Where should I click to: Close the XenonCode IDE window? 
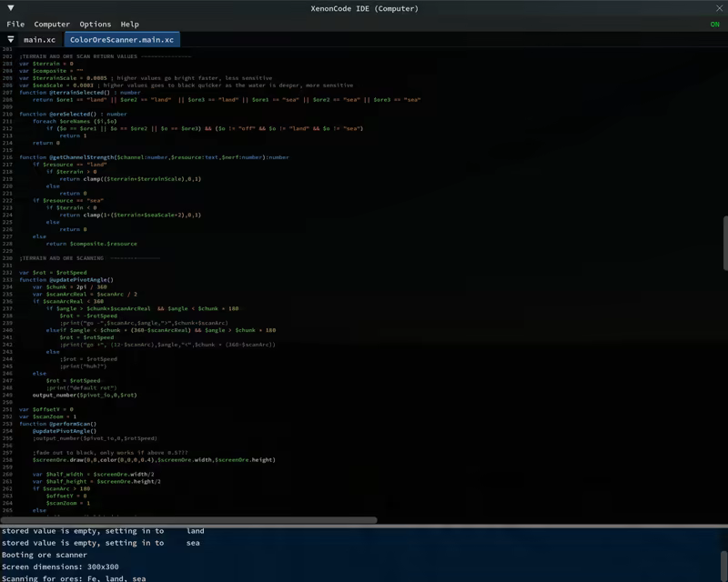pyautogui.click(x=718, y=8)
